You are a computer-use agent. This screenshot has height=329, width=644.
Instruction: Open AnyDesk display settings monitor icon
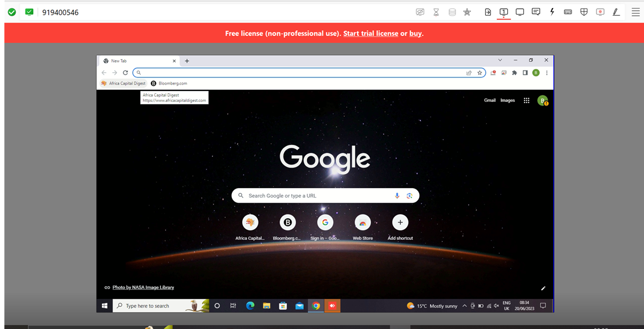[x=520, y=12]
